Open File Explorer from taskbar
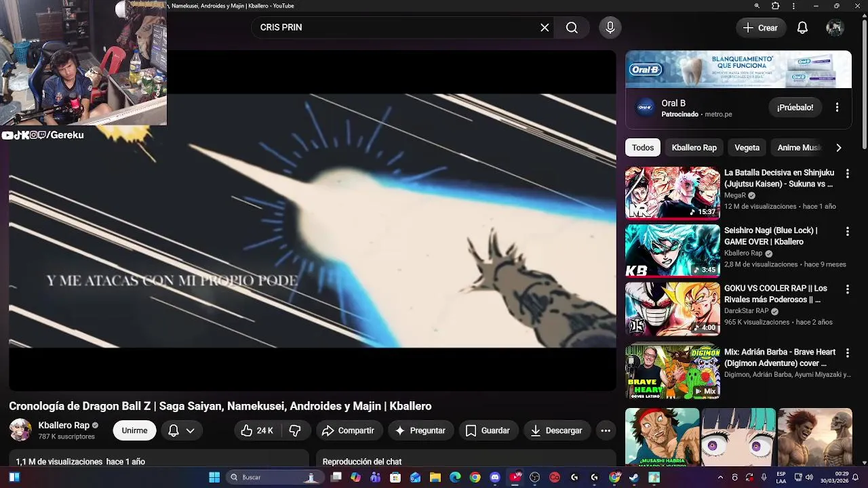 (x=435, y=477)
